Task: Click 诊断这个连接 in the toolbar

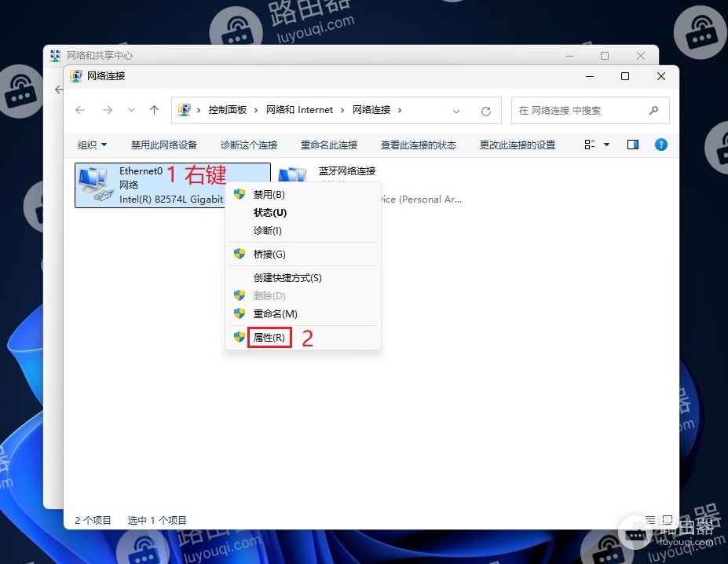Action: pyautogui.click(x=249, y=145)
